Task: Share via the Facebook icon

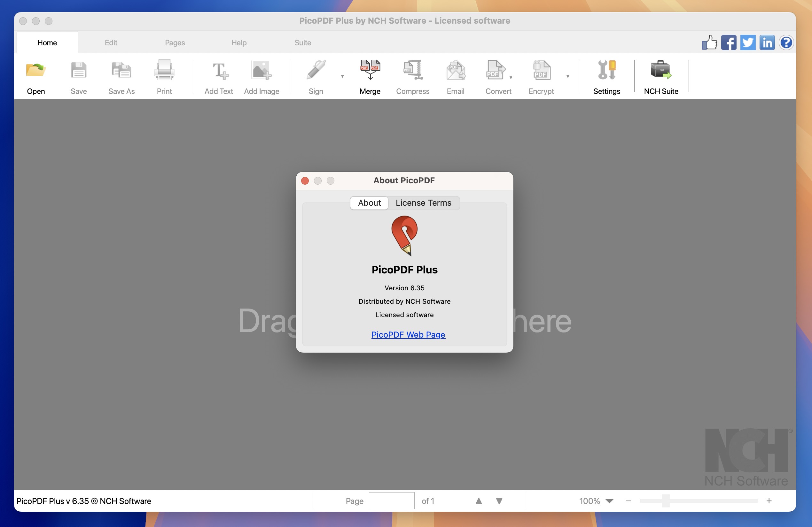Action: 729,42
